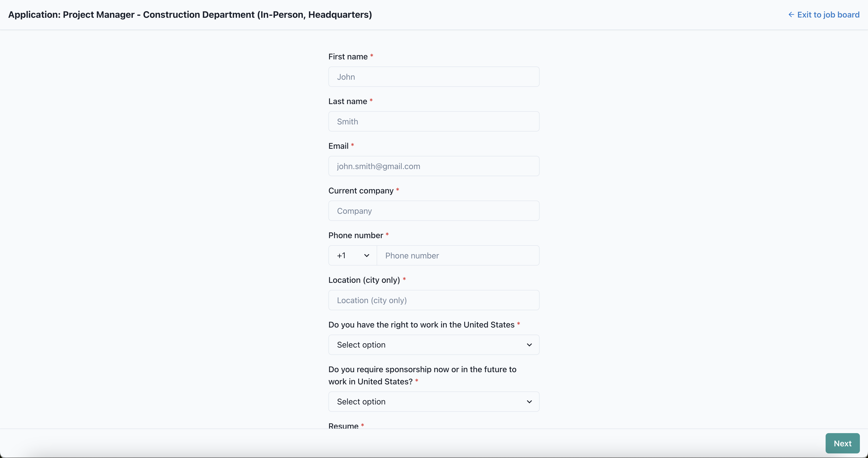Click the Email field label
The image size is (868, 458).
tap(338, 146)
